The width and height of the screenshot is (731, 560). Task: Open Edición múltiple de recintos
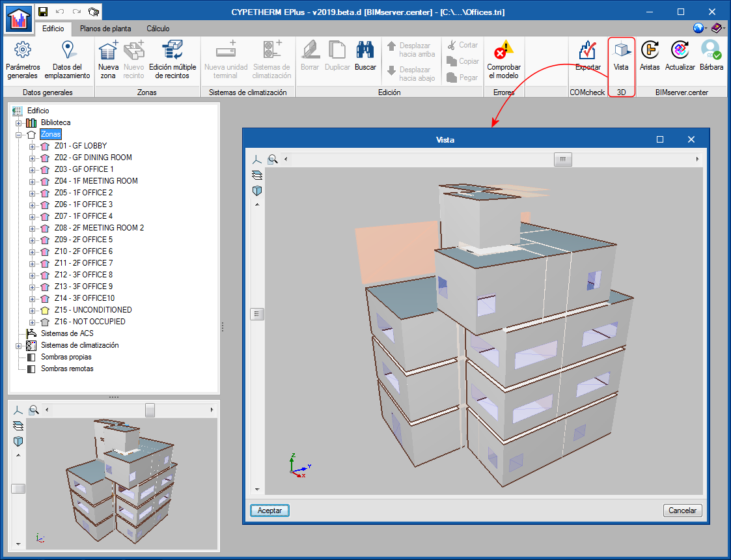tap(172, 60)
